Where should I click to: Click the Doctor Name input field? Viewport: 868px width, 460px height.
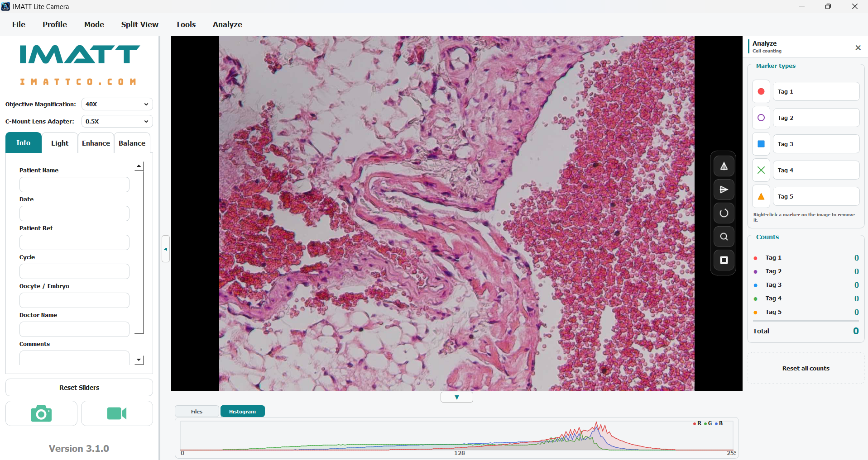point(74,329)
